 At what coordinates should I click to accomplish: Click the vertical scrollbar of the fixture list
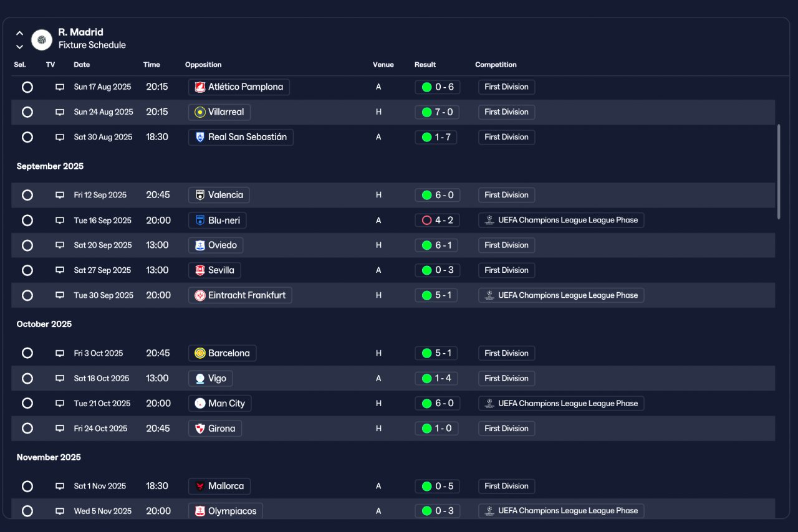pyautogui.click(x=779, y=172)
